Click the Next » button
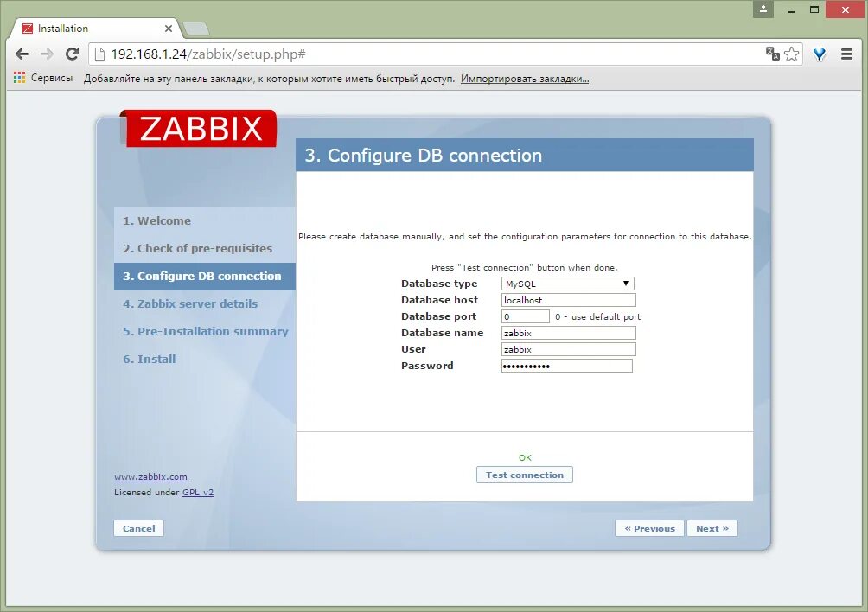The width and height of the screenshot is (868, 612). coord(712,528)
